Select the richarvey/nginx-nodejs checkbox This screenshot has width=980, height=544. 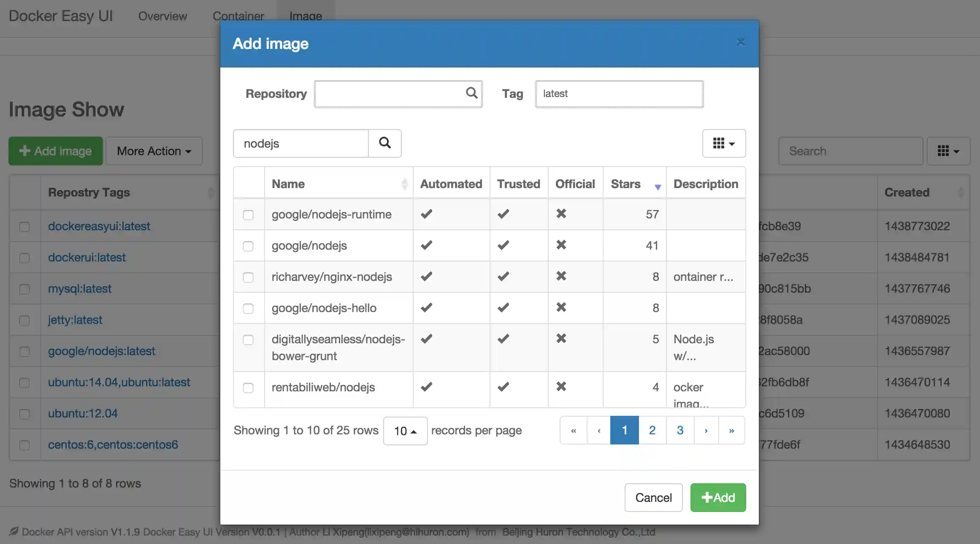point(248,277)
